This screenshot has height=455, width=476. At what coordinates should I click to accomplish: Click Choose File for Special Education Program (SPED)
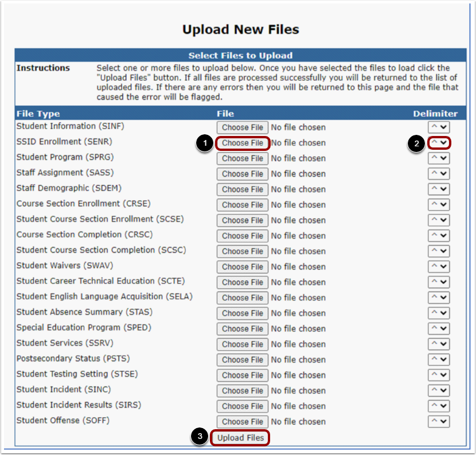[x=242, y=328]
